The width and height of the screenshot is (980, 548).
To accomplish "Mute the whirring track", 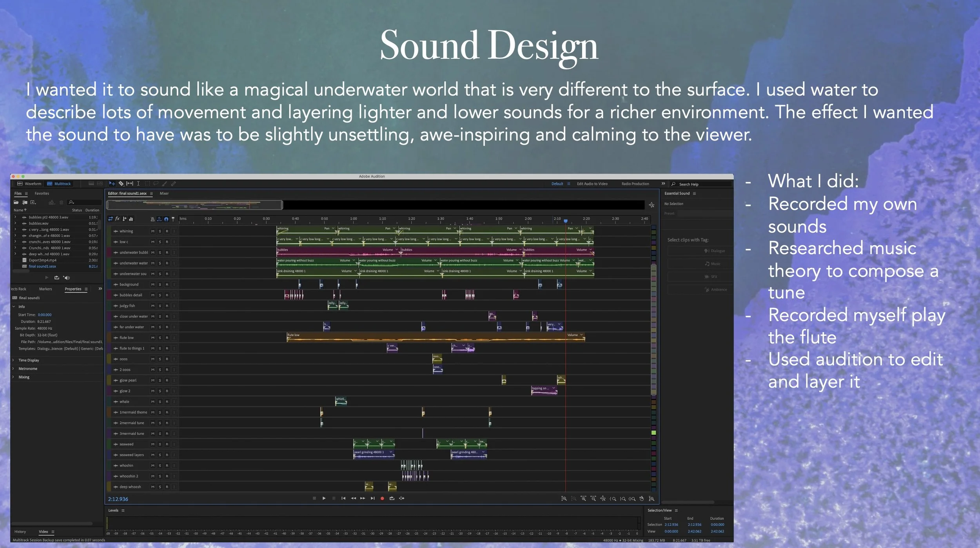I will point(152,231).
